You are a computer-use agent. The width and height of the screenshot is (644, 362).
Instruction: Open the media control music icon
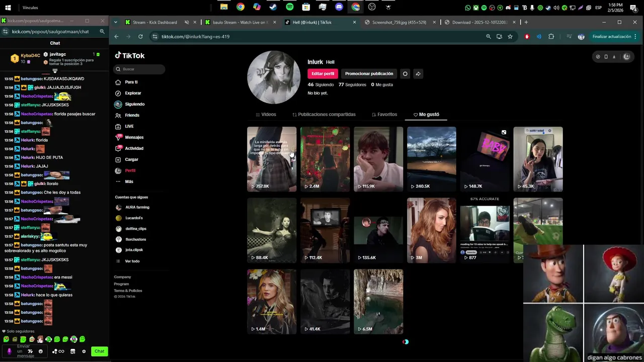[569, 37]
